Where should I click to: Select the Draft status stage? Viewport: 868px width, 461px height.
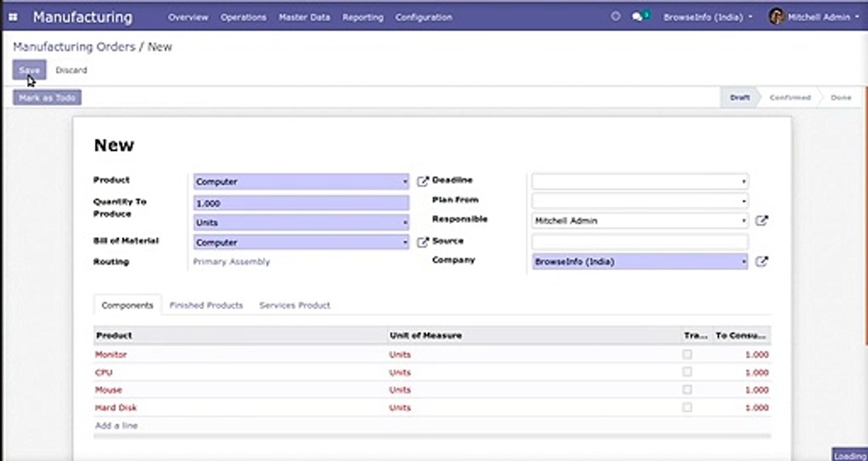(x=740, y=98)
